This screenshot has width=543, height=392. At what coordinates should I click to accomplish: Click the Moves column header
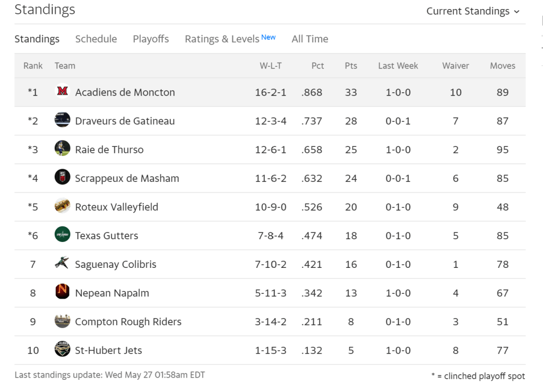(503, 66)
